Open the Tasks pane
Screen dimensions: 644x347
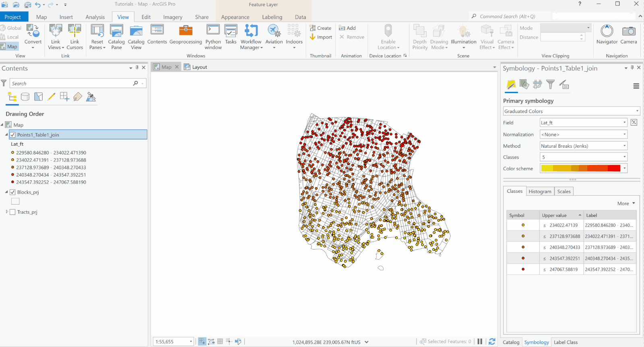231,34
